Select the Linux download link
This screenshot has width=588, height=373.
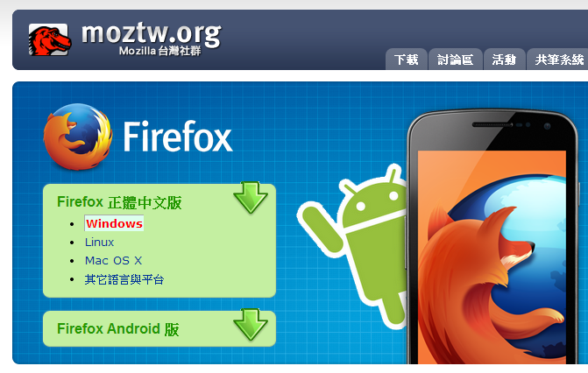click(x=99, y=243)
